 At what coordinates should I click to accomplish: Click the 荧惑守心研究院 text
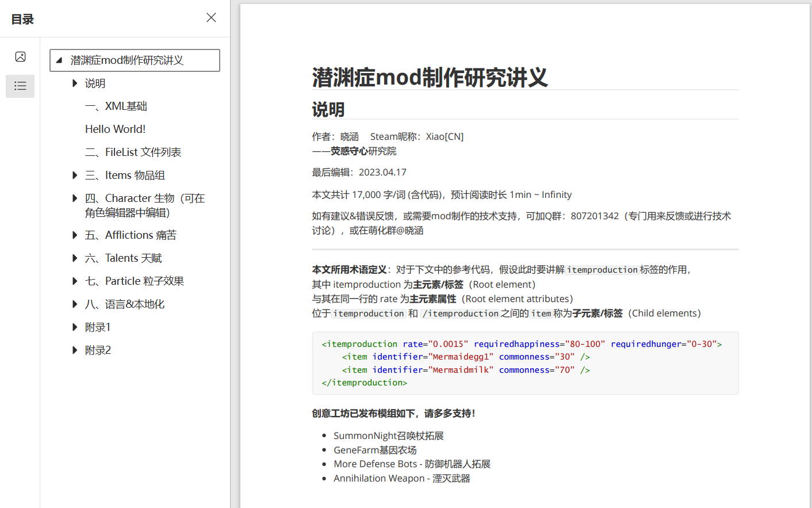tap(363, 151)
